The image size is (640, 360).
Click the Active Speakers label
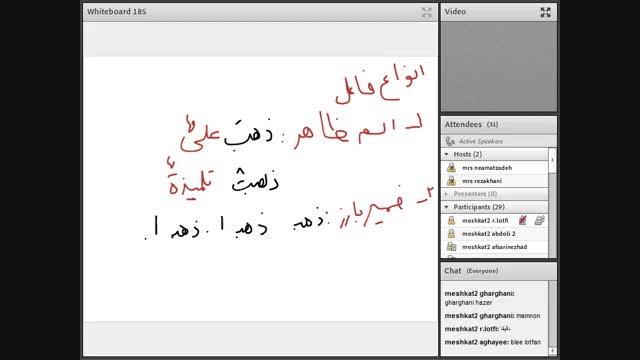pos(481,141)
